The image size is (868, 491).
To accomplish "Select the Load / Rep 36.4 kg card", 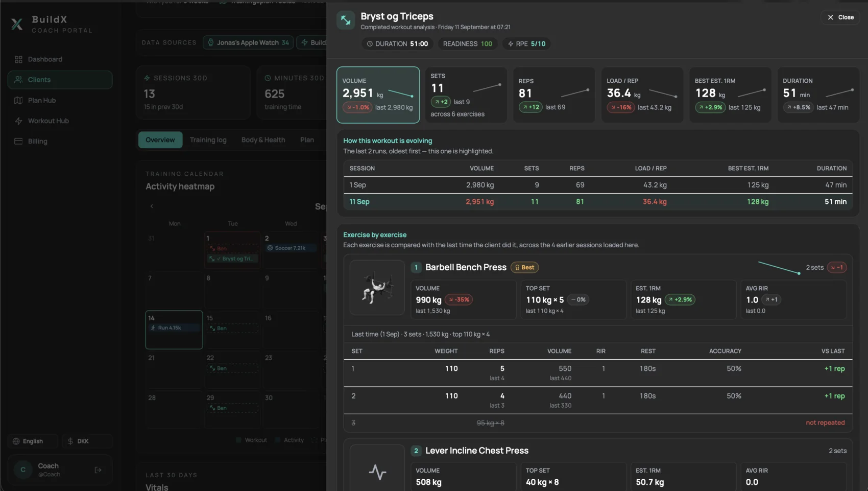I will coord(642,95).
